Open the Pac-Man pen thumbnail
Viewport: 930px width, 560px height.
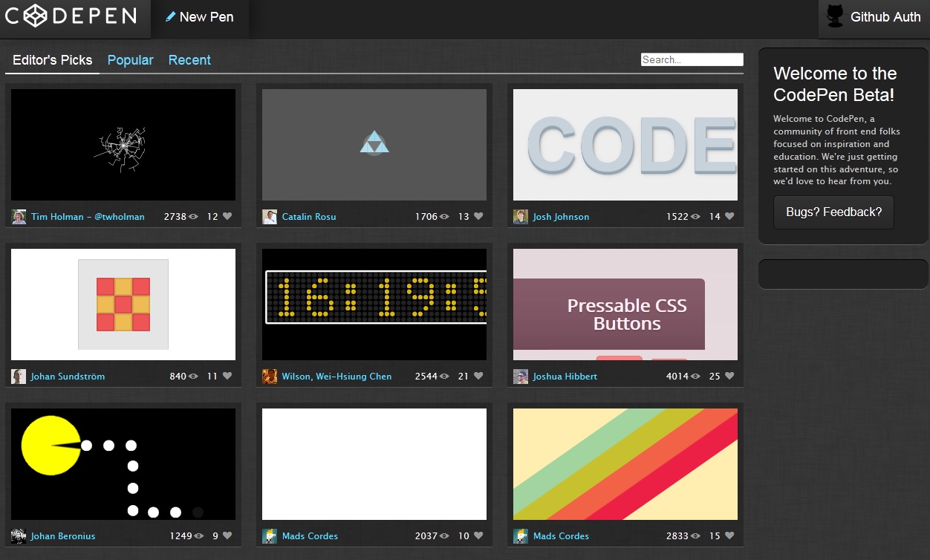(123, 464)
